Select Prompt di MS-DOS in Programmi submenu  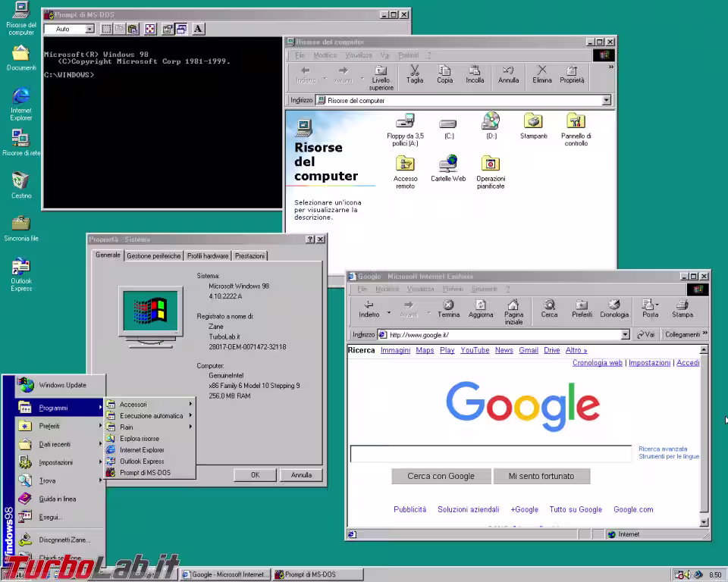click(x=149, y=472)
